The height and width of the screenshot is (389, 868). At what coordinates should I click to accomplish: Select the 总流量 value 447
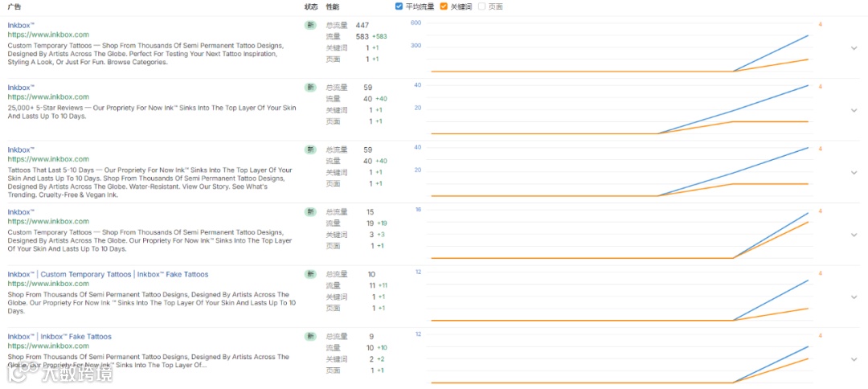(x=362, y=26)
